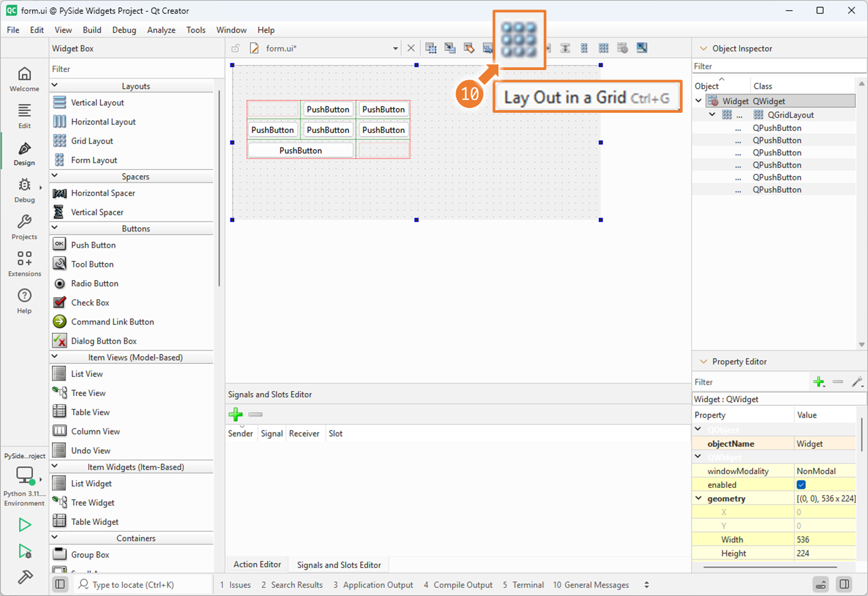This screenshot has width=868, height=596.
Task: Toggle the progress details button in status bar
Action: [x=821, y=584]
